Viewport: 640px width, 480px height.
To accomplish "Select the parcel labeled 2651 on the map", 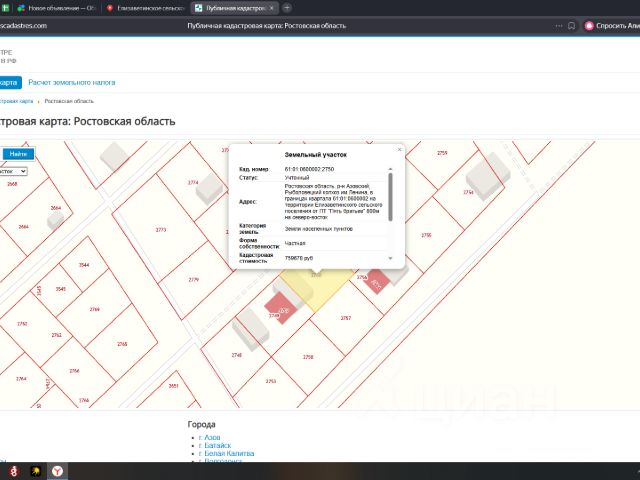I will (173, 386).
